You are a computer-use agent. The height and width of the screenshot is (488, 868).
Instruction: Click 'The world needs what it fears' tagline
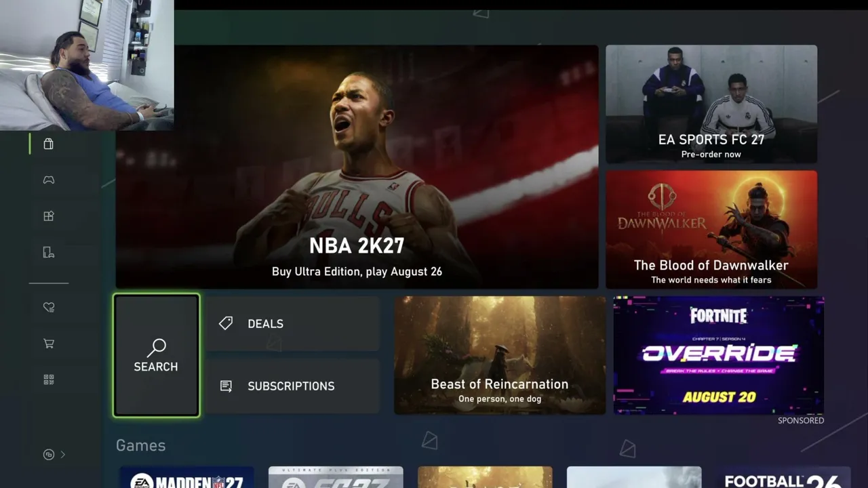tap(711, 280)
